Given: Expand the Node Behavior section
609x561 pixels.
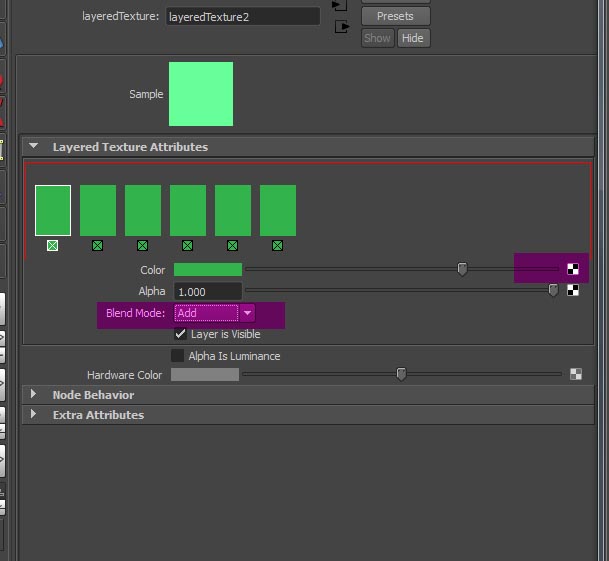Looking at the screenshot, I should 33,394.
